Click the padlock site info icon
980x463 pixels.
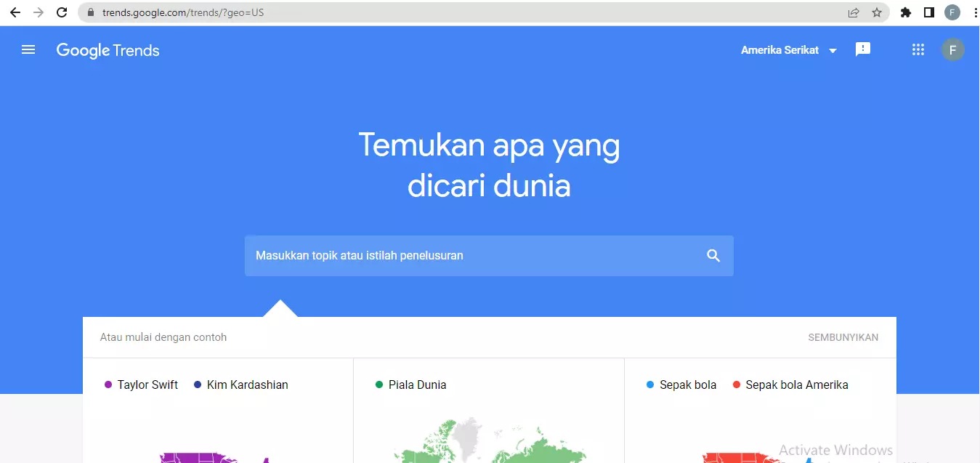tap(91, 12)
